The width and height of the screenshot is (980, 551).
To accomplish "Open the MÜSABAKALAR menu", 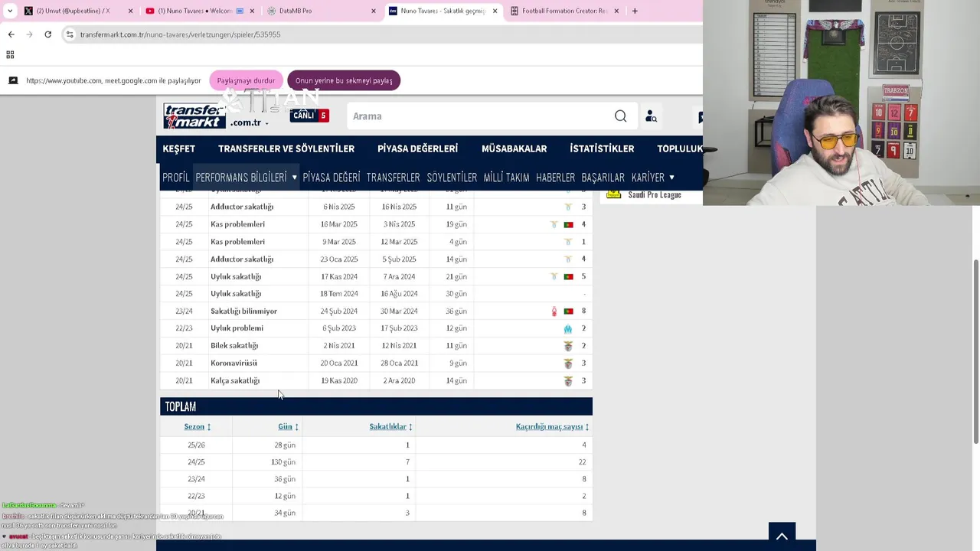I will click(514, 148).
